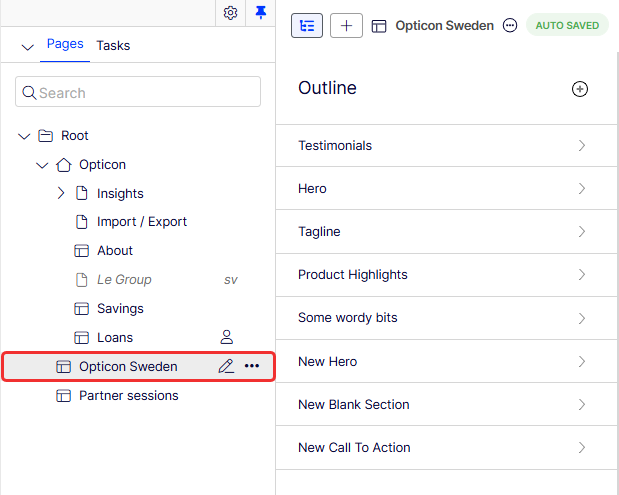Screen dimensions: 619x495
Task: Click the Root folder icon
Action: [45, 136]
